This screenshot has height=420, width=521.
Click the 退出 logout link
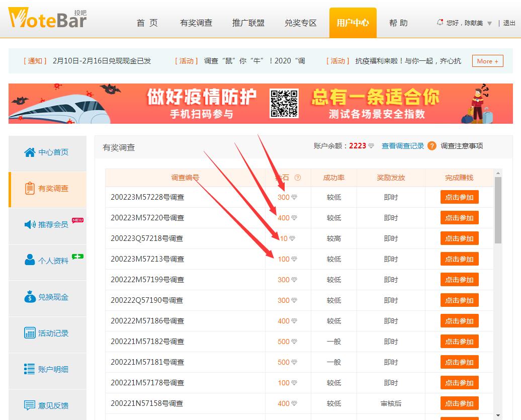[x=509, y=23]
